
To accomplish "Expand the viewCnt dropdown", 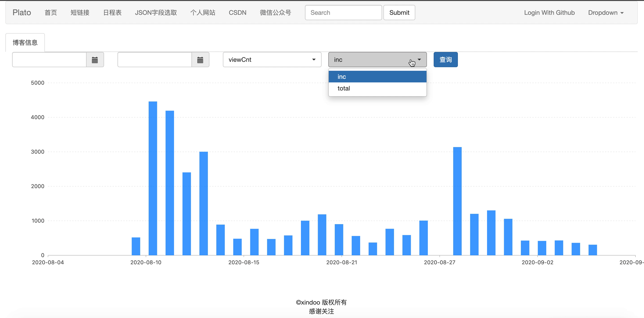I will [x=272, y=60].
